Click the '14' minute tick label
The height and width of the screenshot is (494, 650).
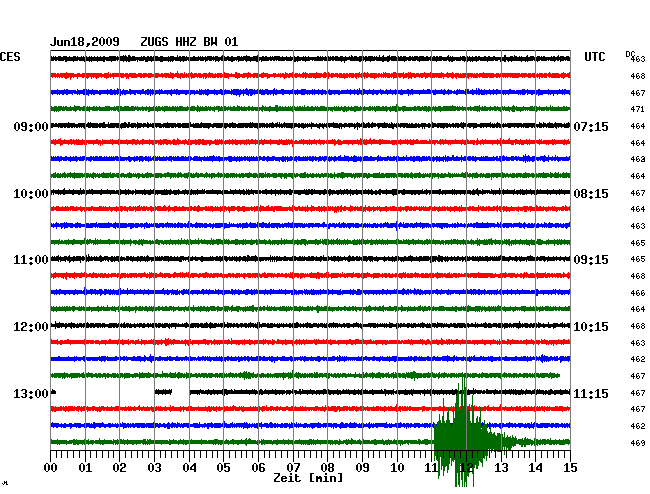click(x=536, y=467)
